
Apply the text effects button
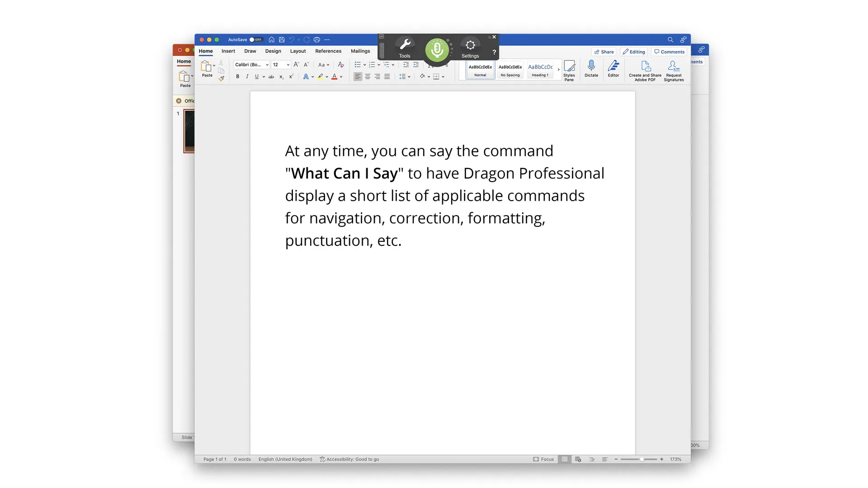pos(306,77)
